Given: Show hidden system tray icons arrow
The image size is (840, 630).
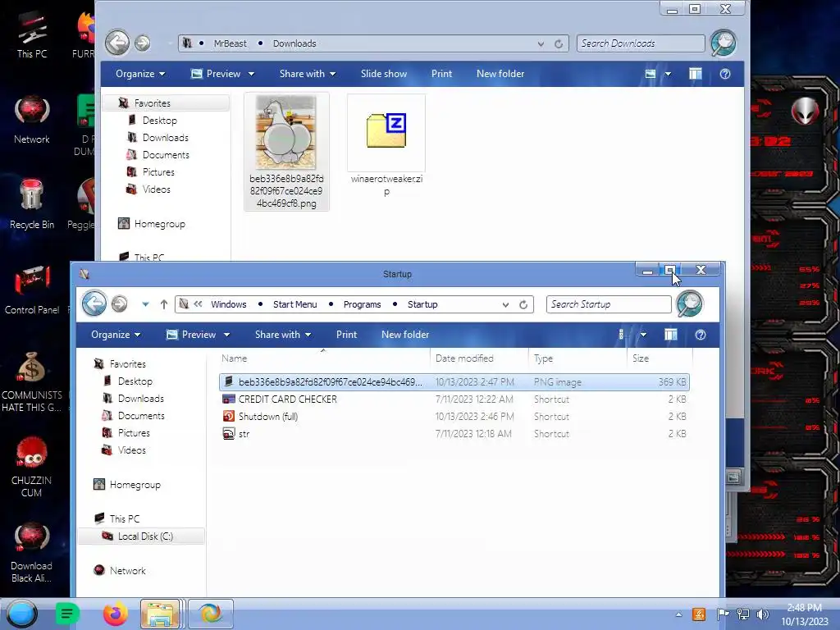Looking at the screenshot, I should click(x=678, y=614).
